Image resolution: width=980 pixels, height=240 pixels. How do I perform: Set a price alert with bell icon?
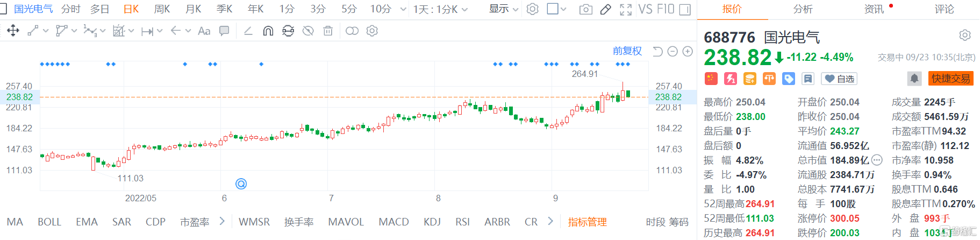tap(914, 79)
